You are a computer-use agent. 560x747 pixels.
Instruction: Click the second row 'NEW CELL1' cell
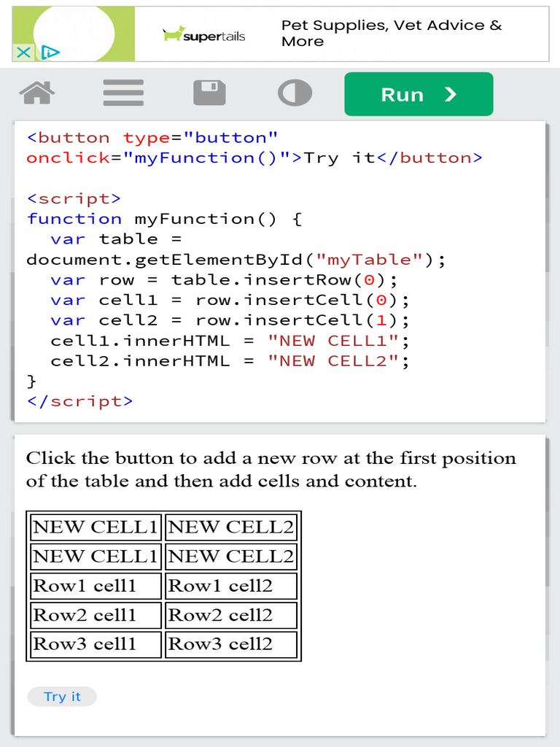click(x=96, y=556)
